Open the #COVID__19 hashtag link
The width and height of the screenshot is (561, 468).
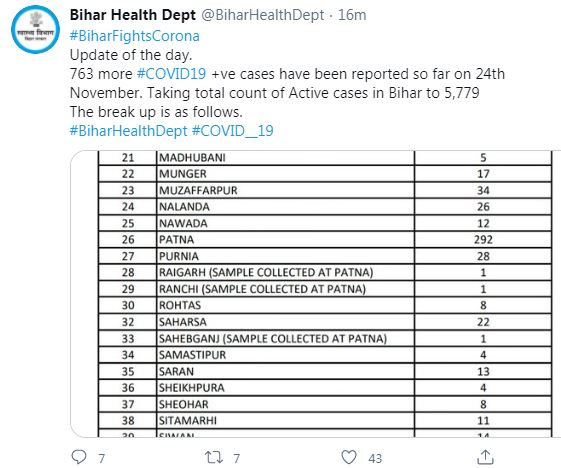[x=233, y=131]
